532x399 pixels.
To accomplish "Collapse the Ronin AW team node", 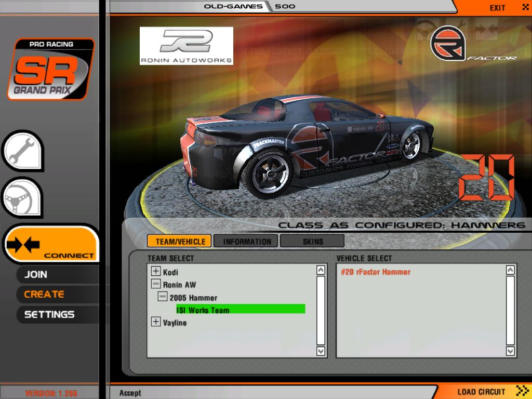I will coord(156,284).
